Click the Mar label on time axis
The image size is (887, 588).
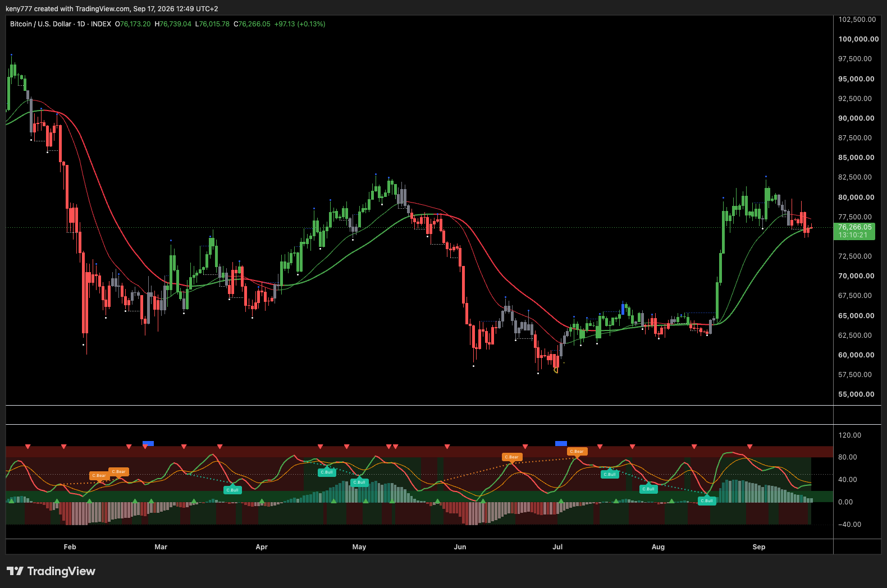[161, 547]
